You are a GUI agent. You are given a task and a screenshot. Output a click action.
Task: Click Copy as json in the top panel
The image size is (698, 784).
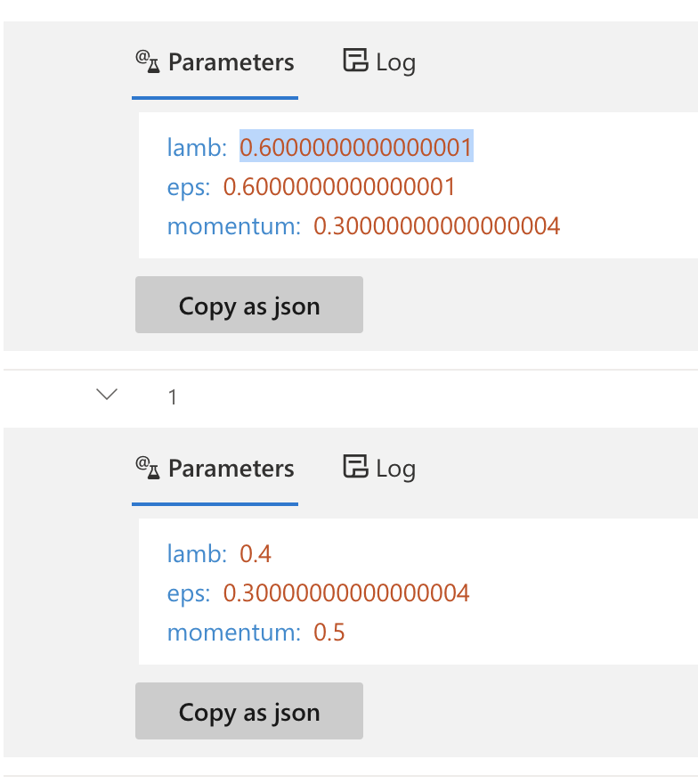(x=248, y=305)
